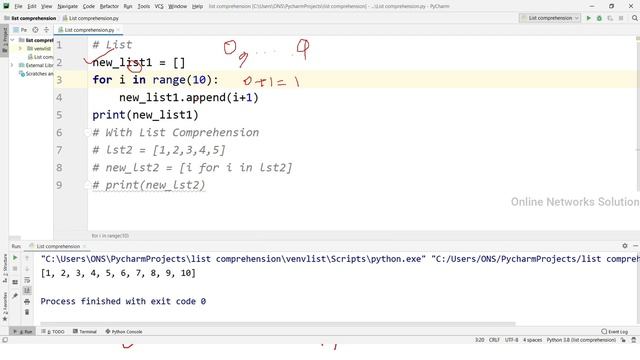Click console output line [1, 2, 3... 10]

pyautogui.click(x=118, y=273)
